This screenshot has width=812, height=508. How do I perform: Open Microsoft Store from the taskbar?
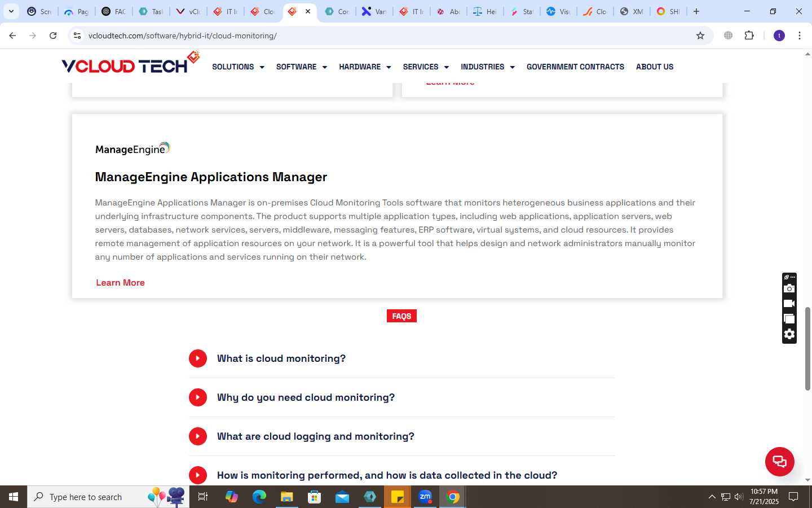[x=315, y=497]
